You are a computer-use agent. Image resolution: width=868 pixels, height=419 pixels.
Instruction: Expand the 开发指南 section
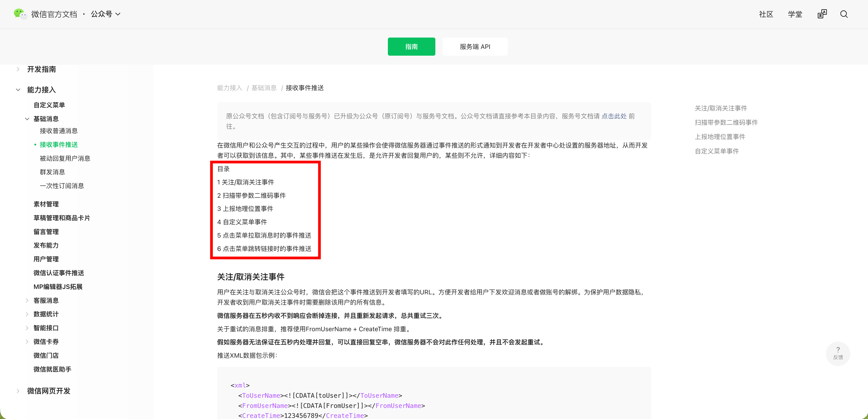pyautogui.click(x=18, y=69)
